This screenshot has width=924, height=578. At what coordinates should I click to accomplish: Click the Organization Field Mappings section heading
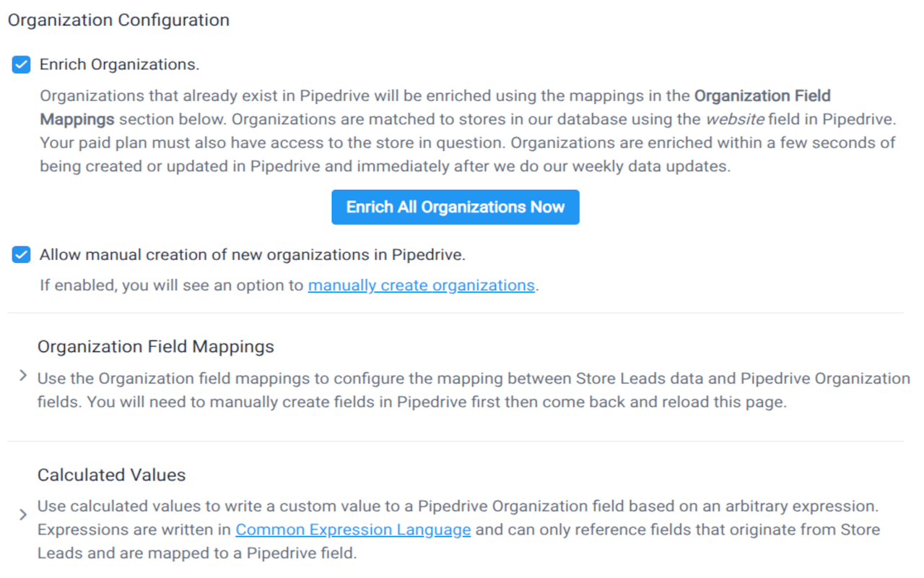[155, 347]
